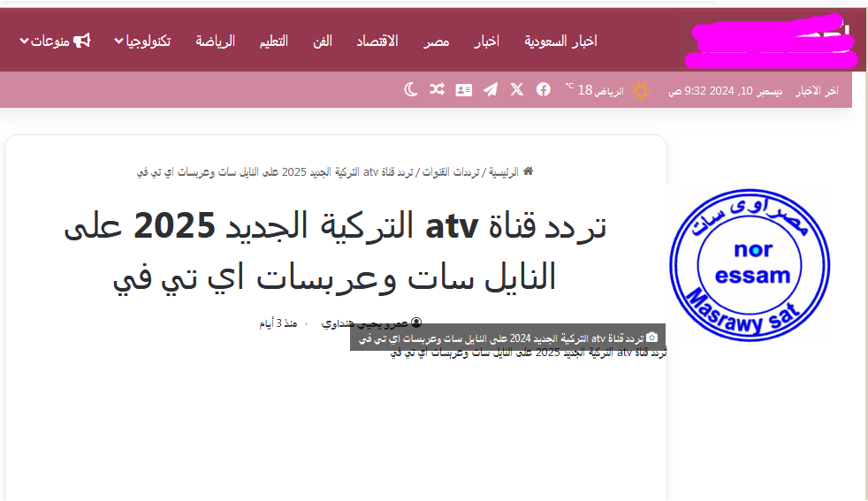Click author name عمرو يحيي هنداوي
868x501 pixels.
click(365, 323)
